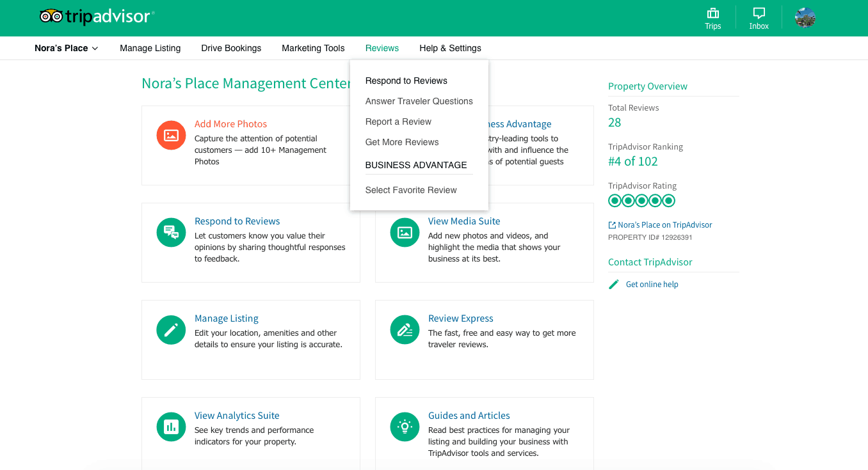Click the Respond to Reviews card icon

click(171, 232)
